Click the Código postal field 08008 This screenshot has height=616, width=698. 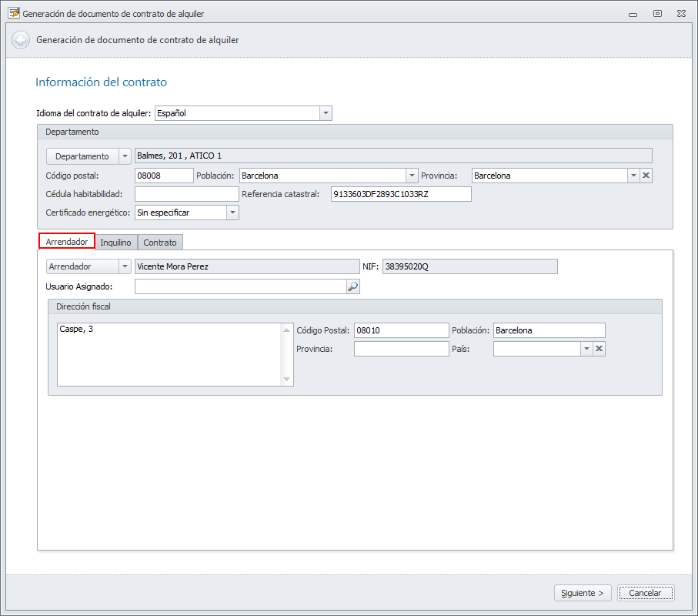click(x=164, y=176)
